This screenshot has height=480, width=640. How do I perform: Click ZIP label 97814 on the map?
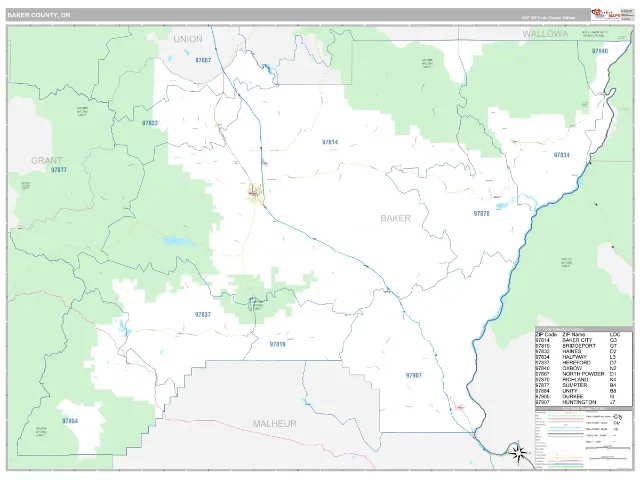[x=330, y=142]
